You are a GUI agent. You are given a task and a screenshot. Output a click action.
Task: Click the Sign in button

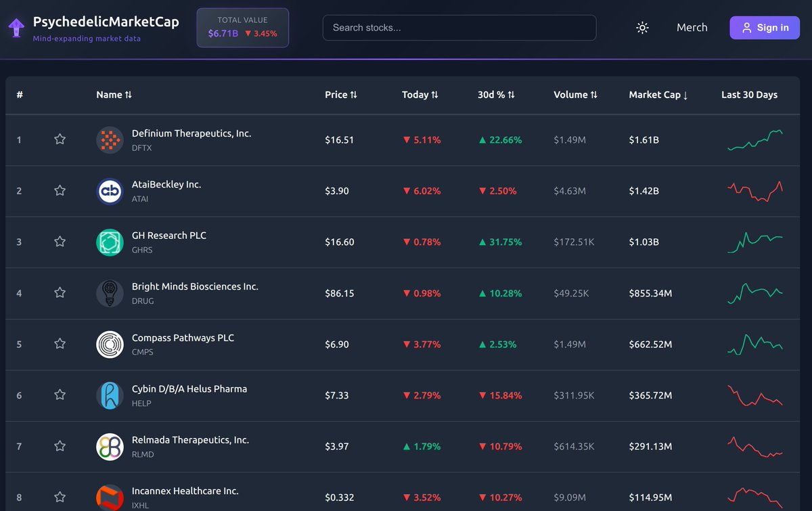(765, 28)
